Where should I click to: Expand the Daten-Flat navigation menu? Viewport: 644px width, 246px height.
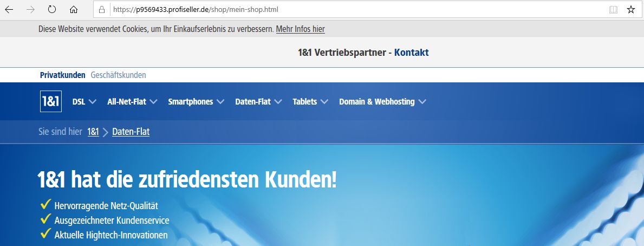click(259, 102)
